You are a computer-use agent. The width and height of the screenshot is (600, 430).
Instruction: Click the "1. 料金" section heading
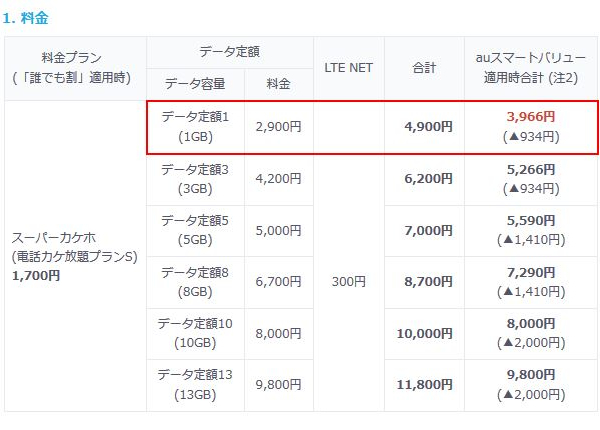tap(27, 18)
